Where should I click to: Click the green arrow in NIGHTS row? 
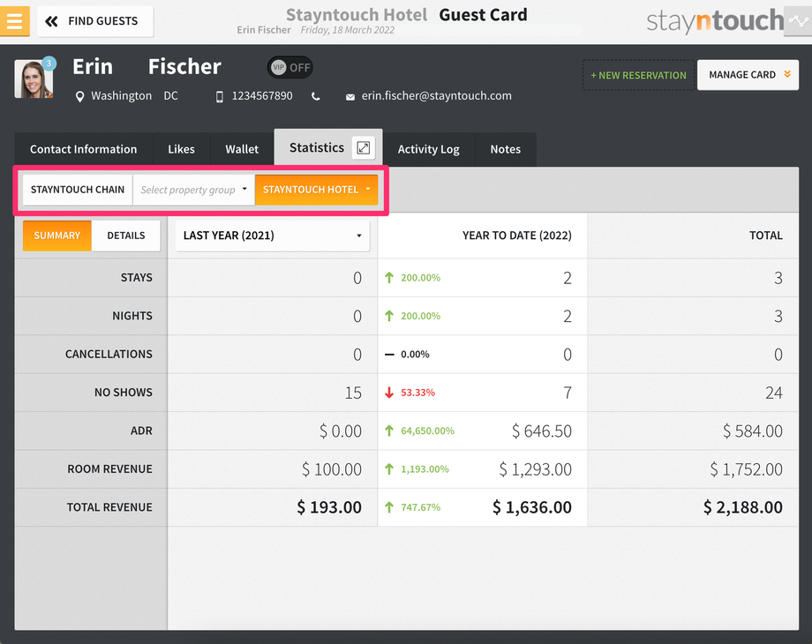pyautogui.click(x=389, y=317)
